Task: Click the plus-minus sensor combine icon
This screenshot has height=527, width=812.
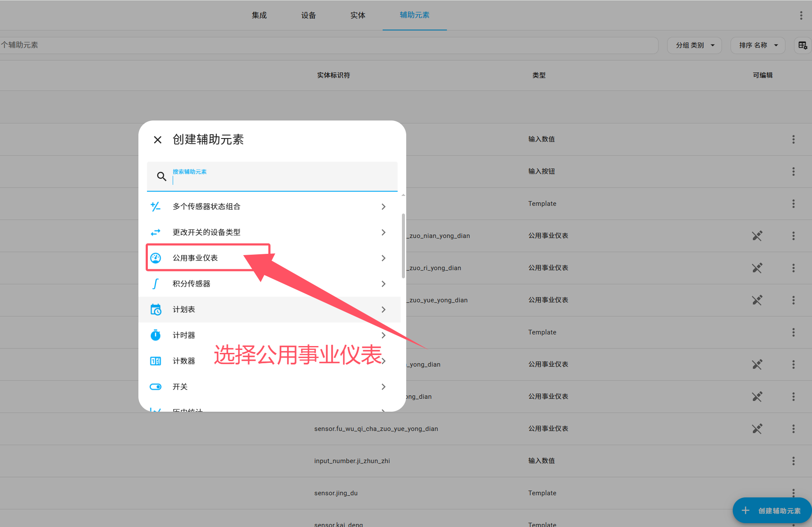Action: point(156,206)
